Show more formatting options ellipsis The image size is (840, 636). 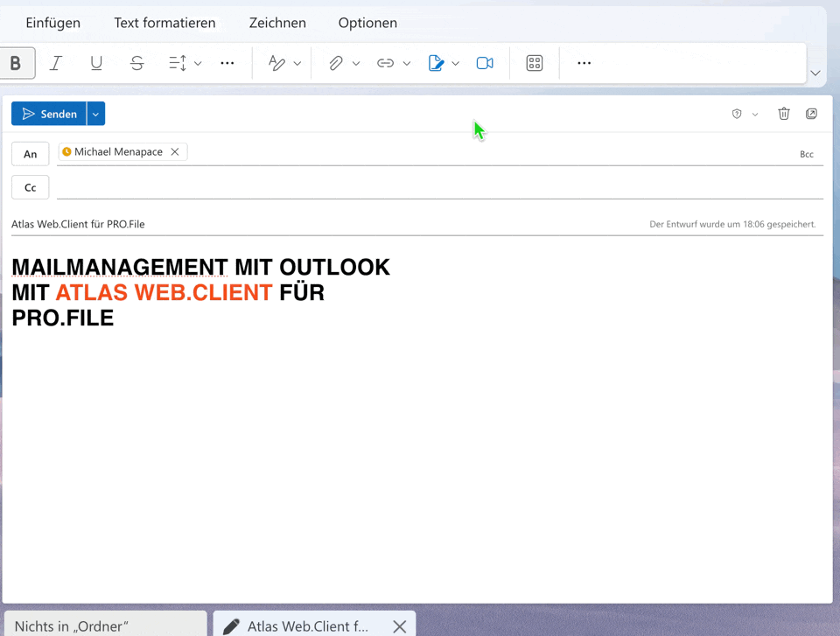227,63
